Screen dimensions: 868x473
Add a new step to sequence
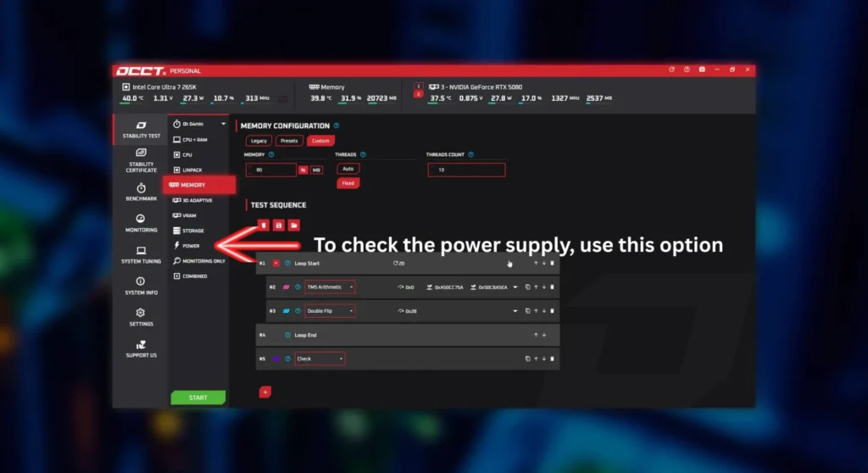click(265, 392)
